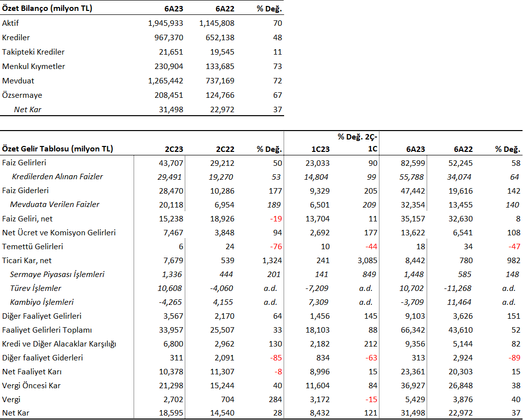Select 'Mevduata Verilen Faizler' row label
Viewport: 523px width, 420px height.
[55, 205]
